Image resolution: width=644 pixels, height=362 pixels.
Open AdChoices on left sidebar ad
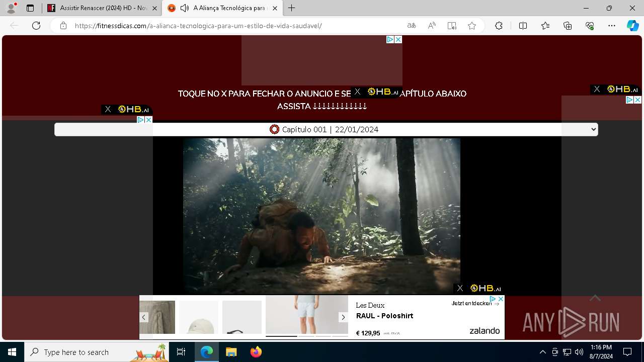(x=141, y=120)
